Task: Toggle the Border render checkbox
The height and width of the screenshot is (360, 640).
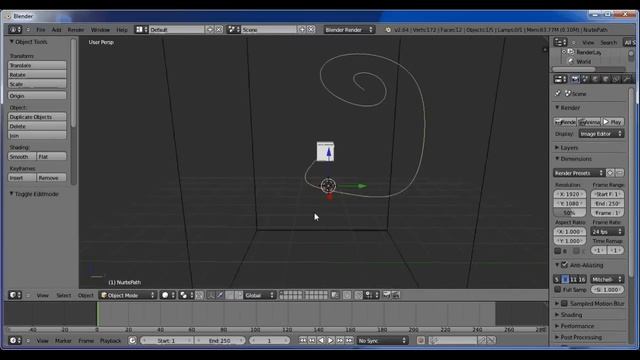Action: 558,251
